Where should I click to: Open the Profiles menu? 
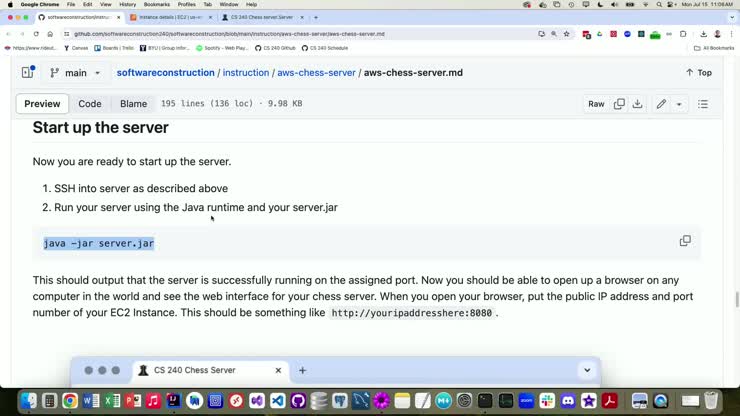coord(186,4)
